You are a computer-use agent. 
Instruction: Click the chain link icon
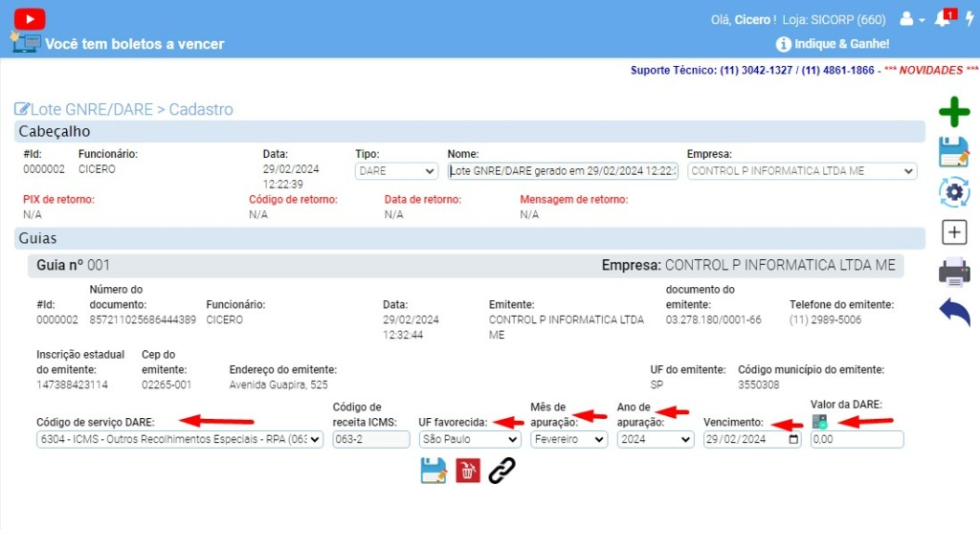click(501, 471)
